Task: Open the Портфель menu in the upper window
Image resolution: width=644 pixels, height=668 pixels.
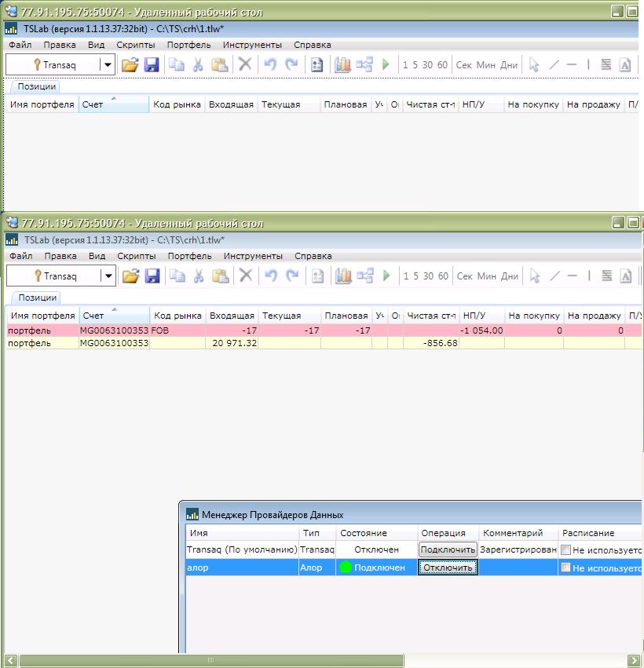Action: [x=188, y=45]
